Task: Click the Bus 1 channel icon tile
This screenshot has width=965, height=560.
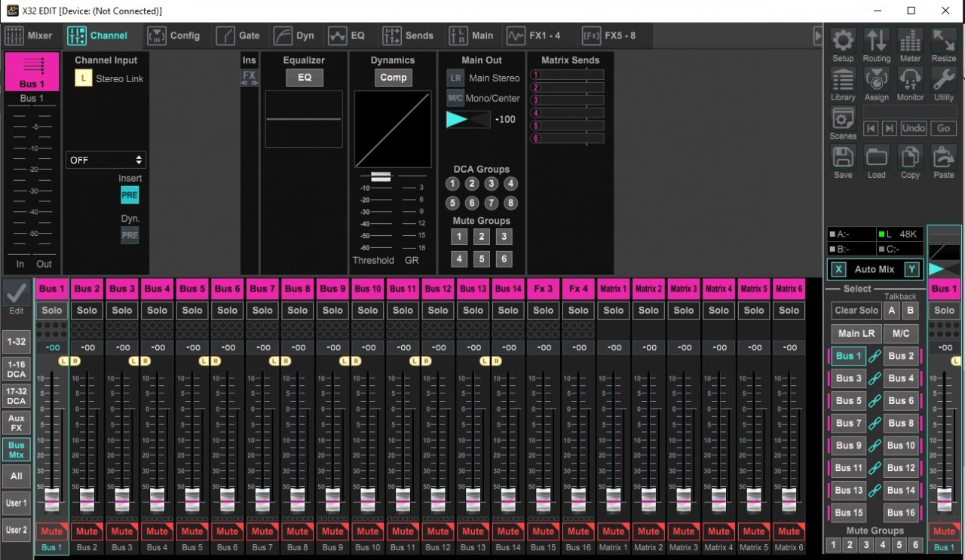Action: click(32, 72)
